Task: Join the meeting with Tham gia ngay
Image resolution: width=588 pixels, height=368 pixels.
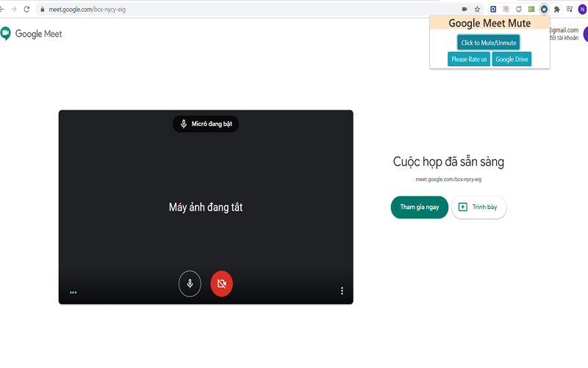Action: pos(419,207)
